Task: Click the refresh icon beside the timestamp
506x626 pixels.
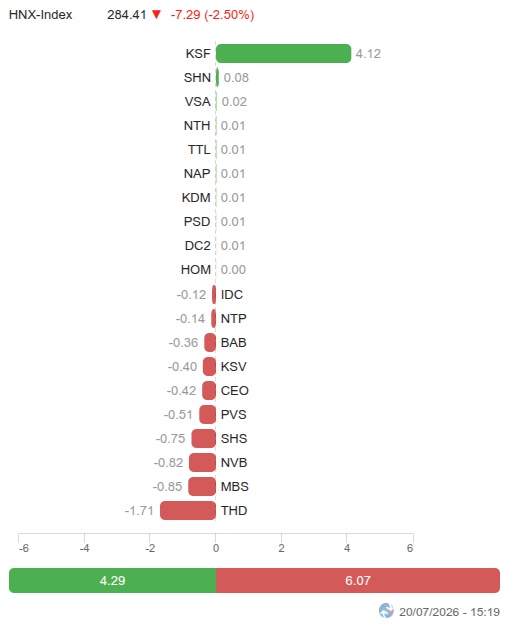Action: click(x=385, y=610)
